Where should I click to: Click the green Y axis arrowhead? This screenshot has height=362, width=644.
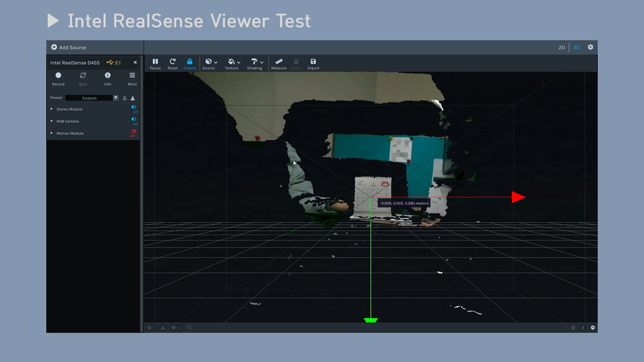(371, 320)
